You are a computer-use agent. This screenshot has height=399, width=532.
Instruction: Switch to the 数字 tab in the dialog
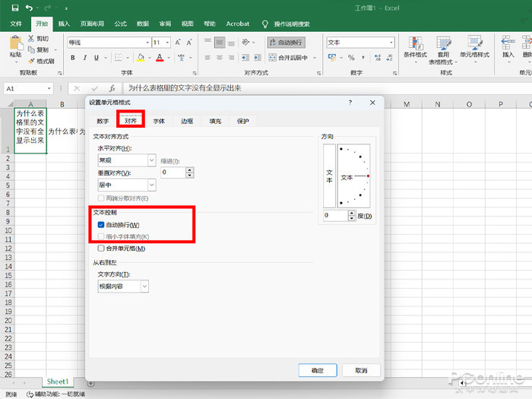103,121
